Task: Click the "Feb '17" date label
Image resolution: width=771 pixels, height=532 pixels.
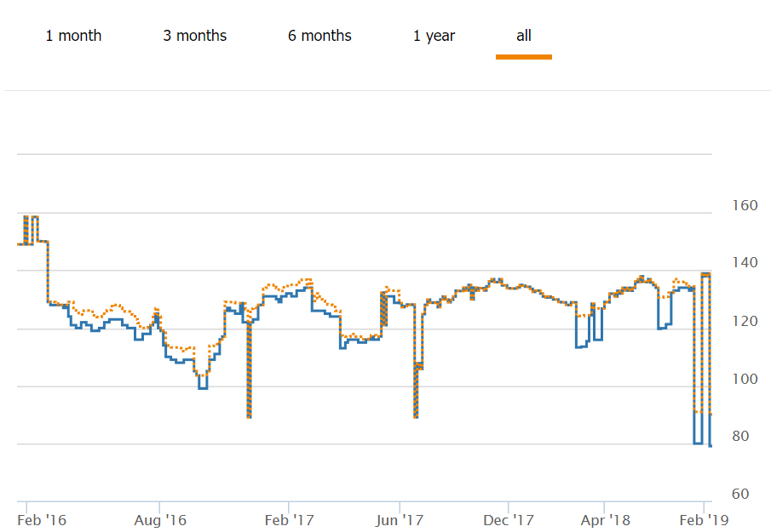Action: pos(291,518)
